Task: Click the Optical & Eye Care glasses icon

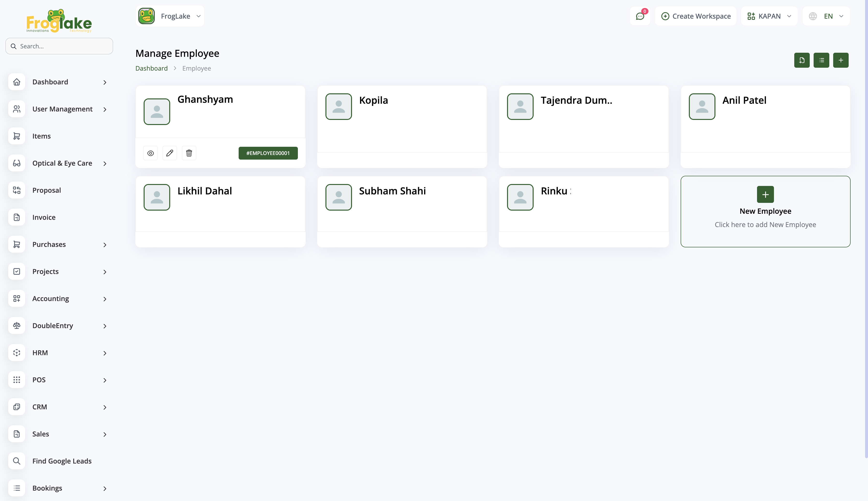Action: [x=16, y=163]
